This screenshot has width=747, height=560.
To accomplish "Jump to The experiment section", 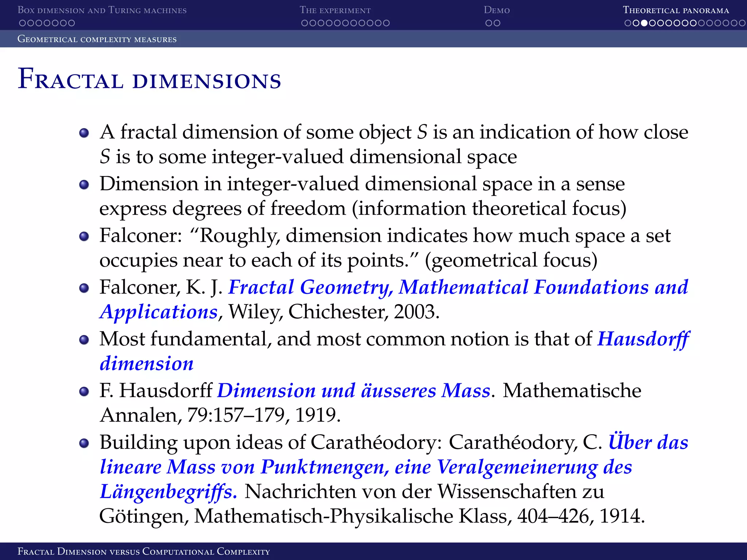I will point(335,10).
